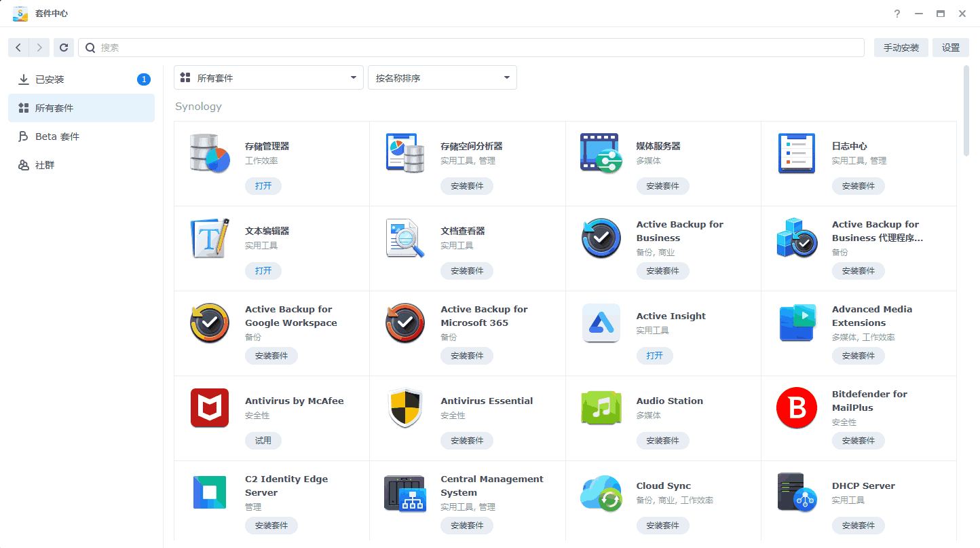
Task: Click the 文档查看器 package icon
Action: click(405, 238)
